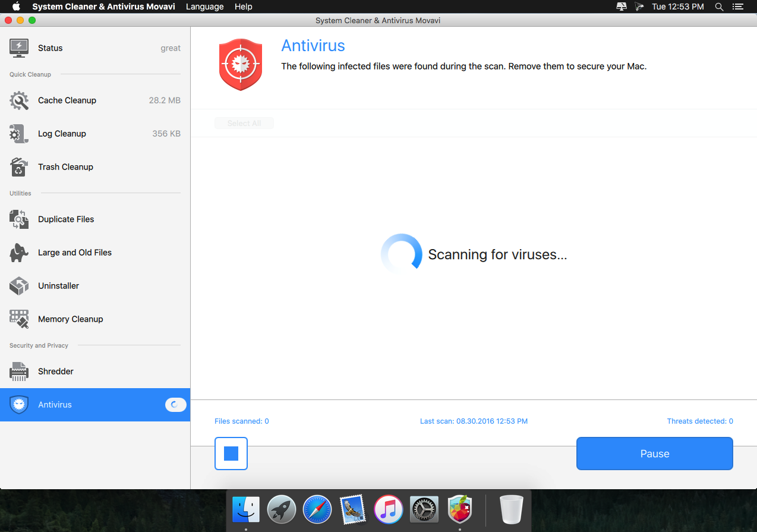Click the circular scanning progress indicator
757x532 pixels.
pyautogui.click(x=401, y=254)
